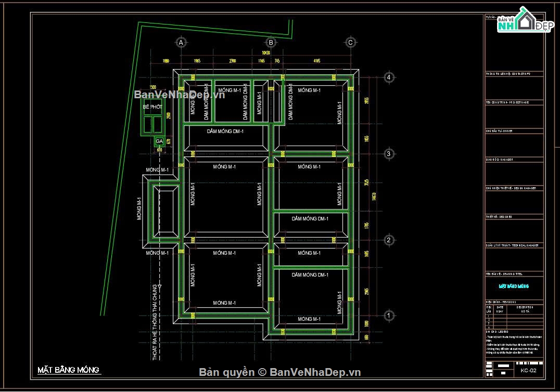Pick the grid axis bubble labeled C

350,42
